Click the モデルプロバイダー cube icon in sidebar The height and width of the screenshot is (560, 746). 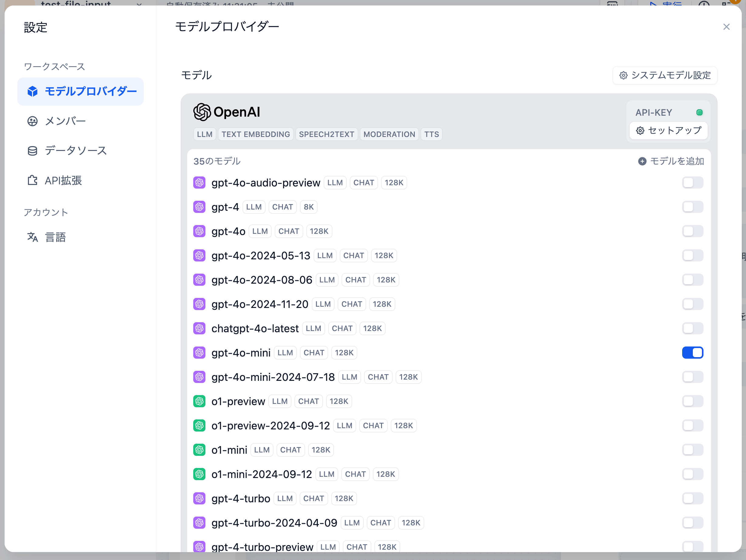coord(33,91)
